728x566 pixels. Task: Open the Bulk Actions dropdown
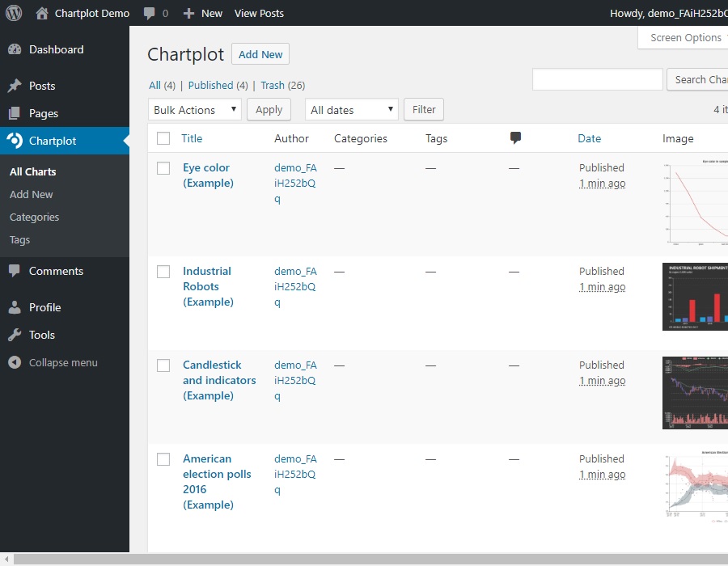click(195, 109)
